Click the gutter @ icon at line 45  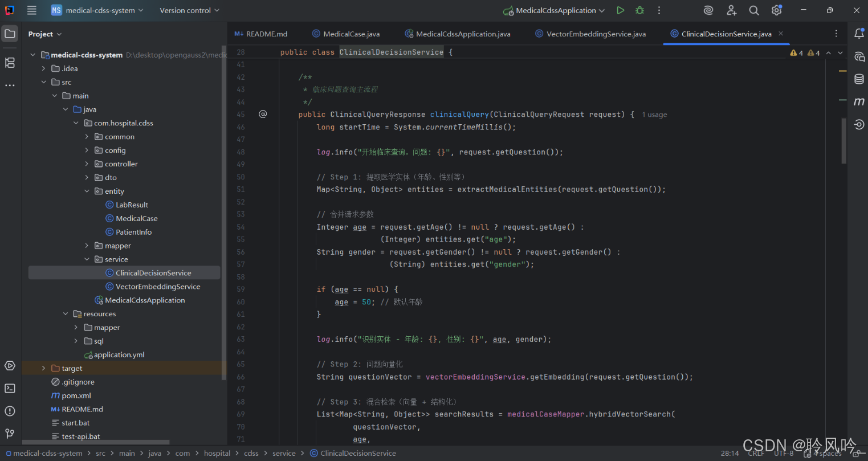263,114
